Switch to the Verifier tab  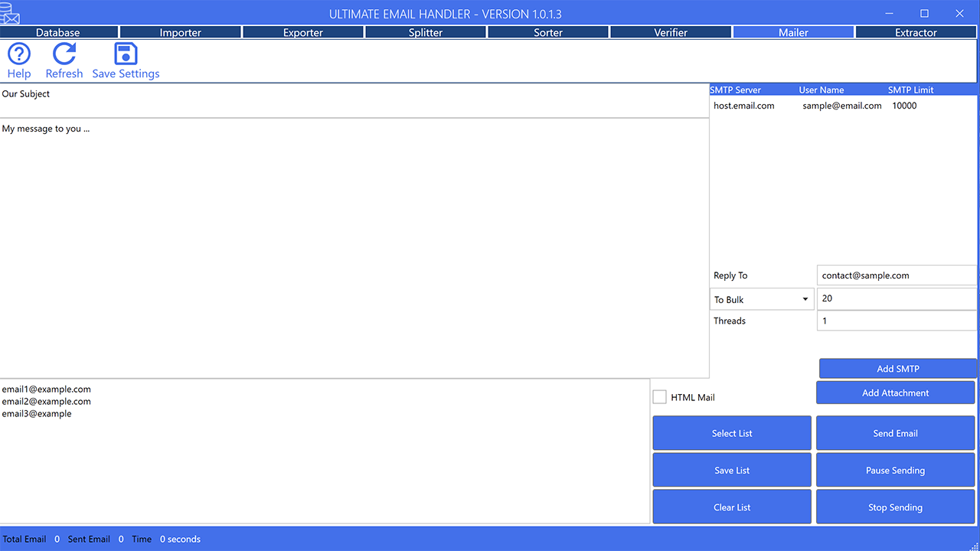[x=671, y=32]
